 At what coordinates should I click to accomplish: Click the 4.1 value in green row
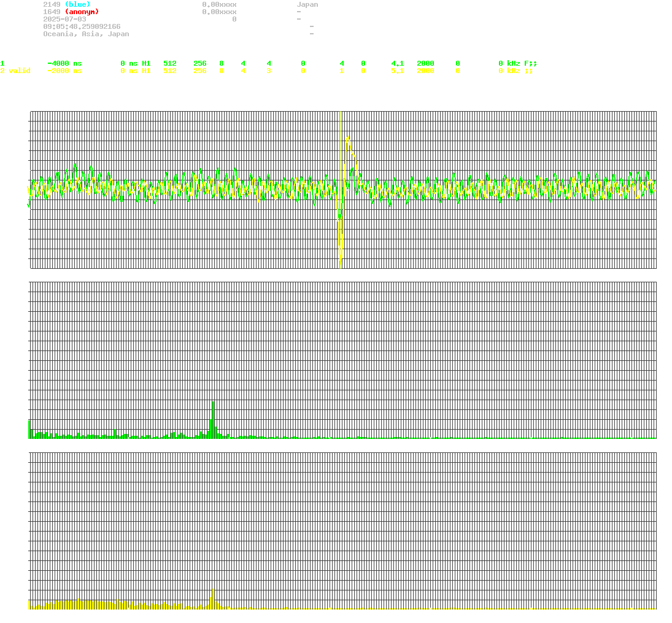coord(397,63)
